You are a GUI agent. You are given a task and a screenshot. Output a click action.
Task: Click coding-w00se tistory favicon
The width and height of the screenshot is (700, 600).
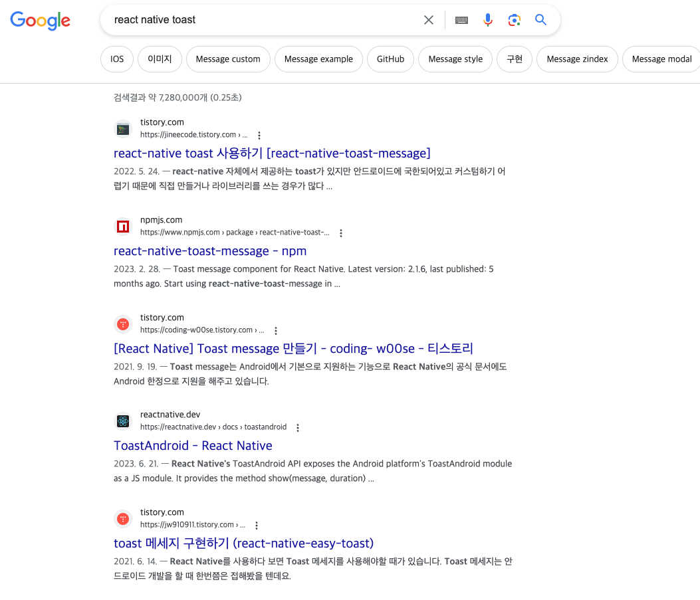[x=123, y=324]
